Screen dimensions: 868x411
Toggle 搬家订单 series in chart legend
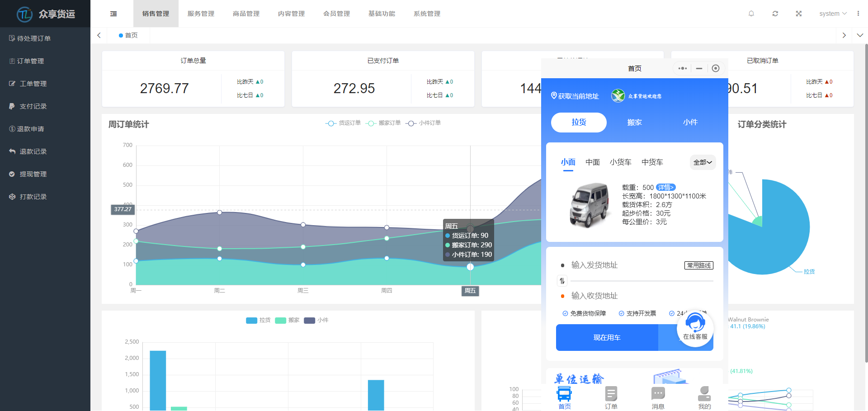click(x=383, y=123)
